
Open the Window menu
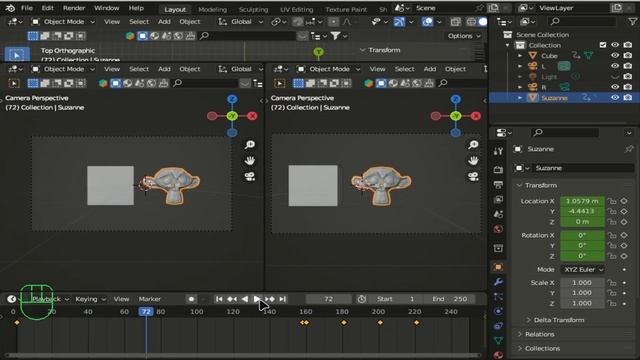point(107,8)
